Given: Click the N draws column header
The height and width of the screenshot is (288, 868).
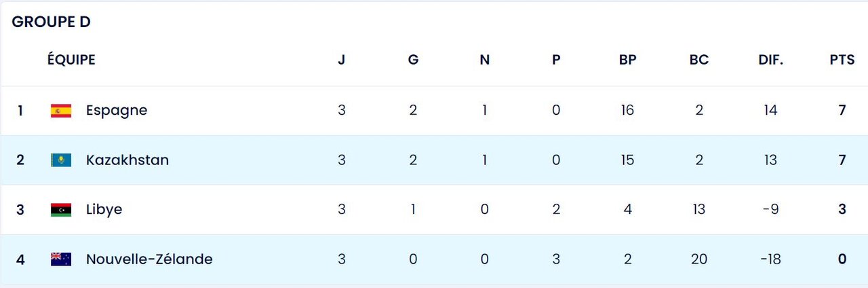Looking at the screenshot, I should pyautogui.click(x=484, y=60).
